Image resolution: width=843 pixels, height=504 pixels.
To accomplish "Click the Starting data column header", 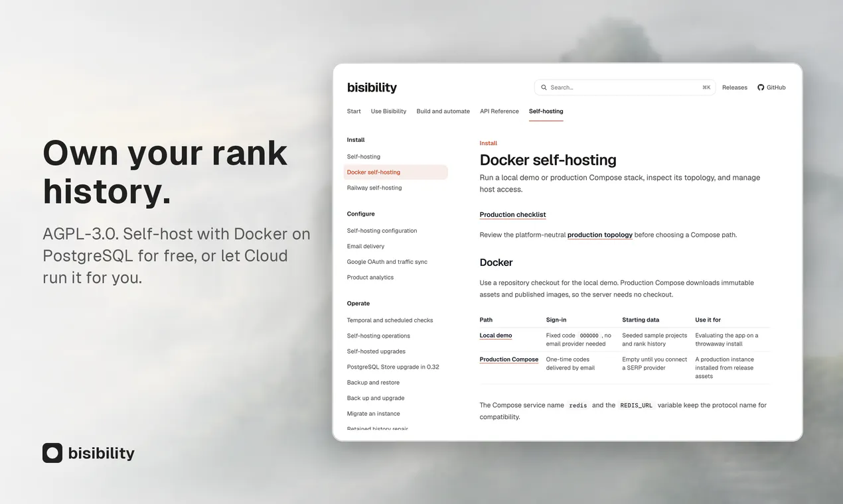I will tap(641, 320).
